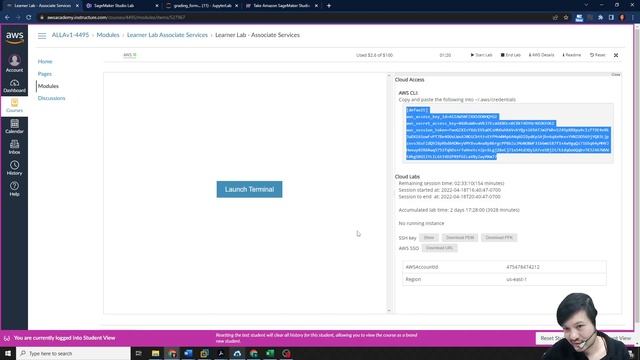Go to Home in course navigation
Viewport: 640px width, 360px height.
[45, 62]
